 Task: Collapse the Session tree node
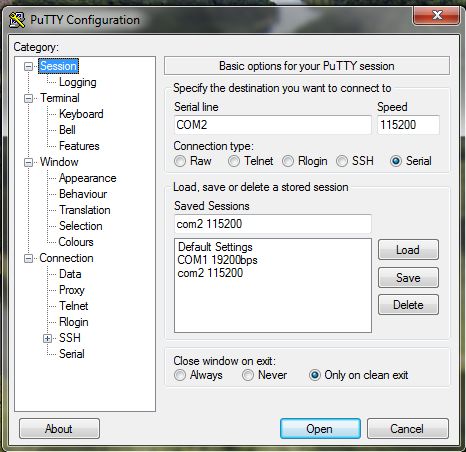click(29, 66)
